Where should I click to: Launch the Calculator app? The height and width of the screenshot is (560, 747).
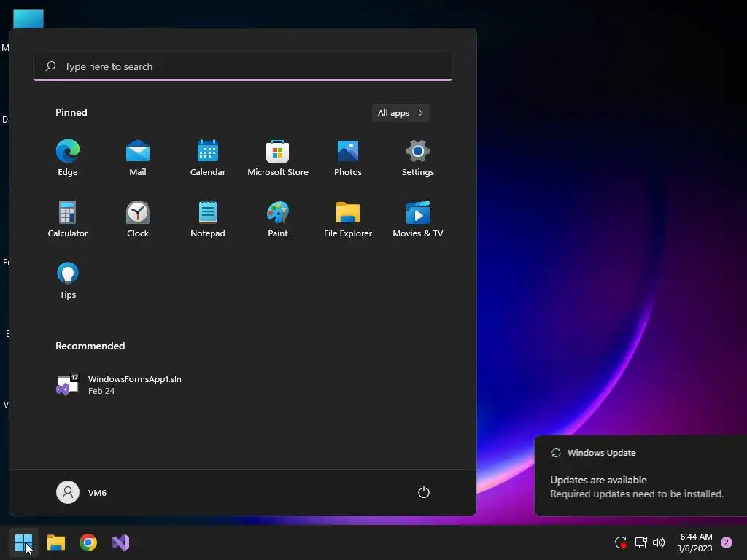coord(68,219)
